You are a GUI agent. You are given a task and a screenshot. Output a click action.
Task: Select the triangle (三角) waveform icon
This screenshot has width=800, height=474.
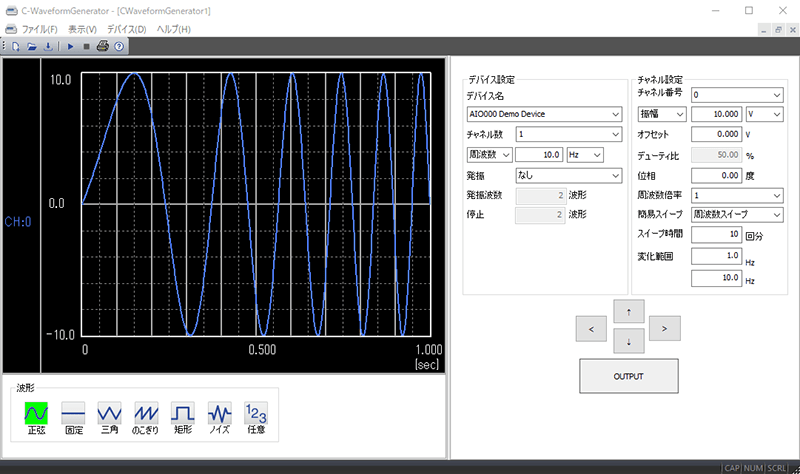click(x=109, y=412)
